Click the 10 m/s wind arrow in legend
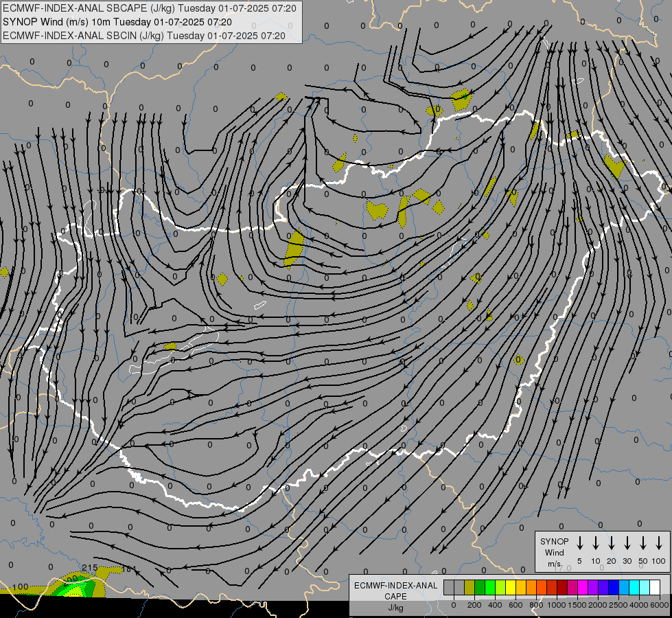672x618 pixels. 596,542
